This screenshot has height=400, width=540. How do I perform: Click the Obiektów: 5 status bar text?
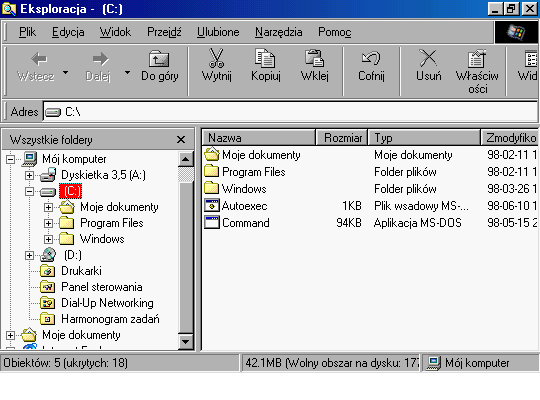click(65, 363)
